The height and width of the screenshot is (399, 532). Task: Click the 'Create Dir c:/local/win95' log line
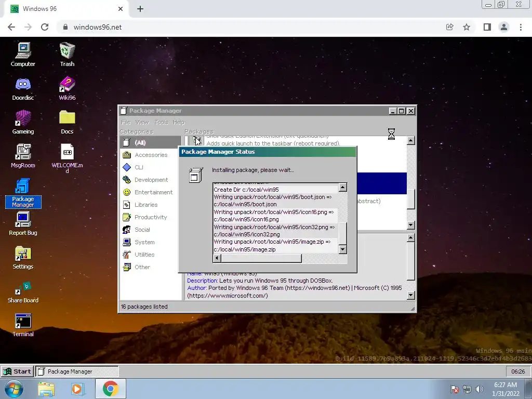tap(246, 190)
